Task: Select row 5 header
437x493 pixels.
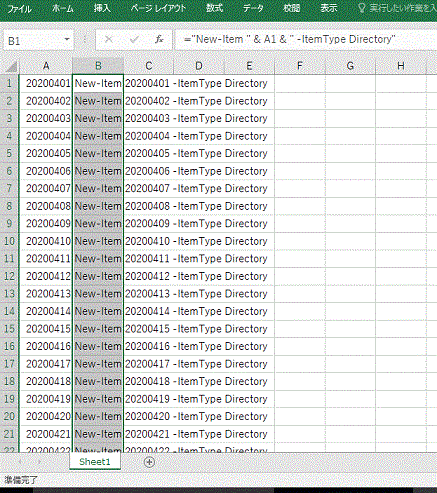Action: (9, 153)
